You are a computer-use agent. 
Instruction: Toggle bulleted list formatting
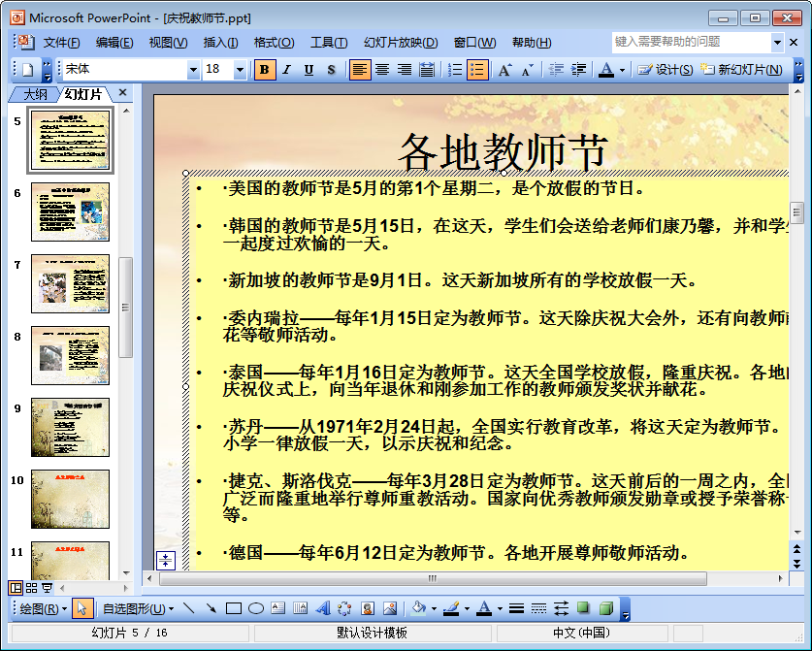click(x=477, y=70)
